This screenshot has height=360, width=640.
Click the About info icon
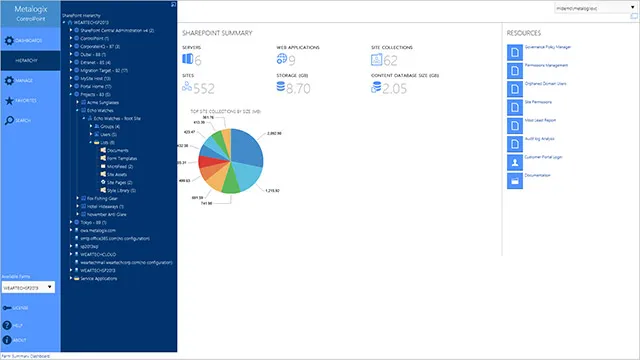(7, 340)
